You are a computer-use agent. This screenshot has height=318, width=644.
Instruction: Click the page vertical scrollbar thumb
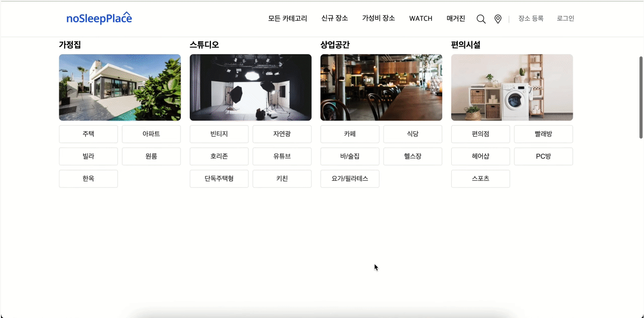[641, 97]
